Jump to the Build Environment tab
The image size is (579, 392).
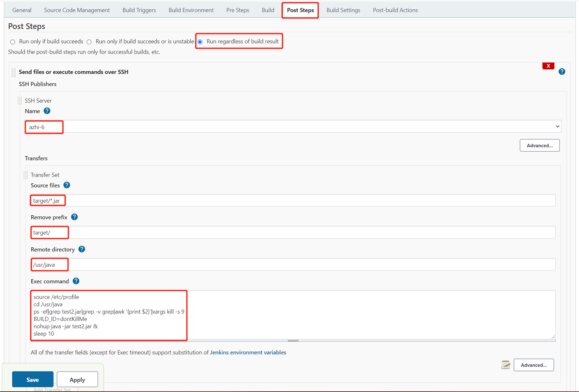(191, 10)
